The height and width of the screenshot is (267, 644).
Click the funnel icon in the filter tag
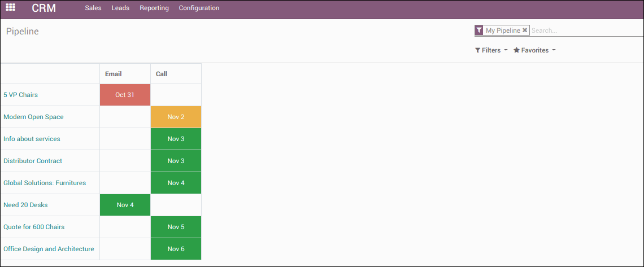coord(479,30)
